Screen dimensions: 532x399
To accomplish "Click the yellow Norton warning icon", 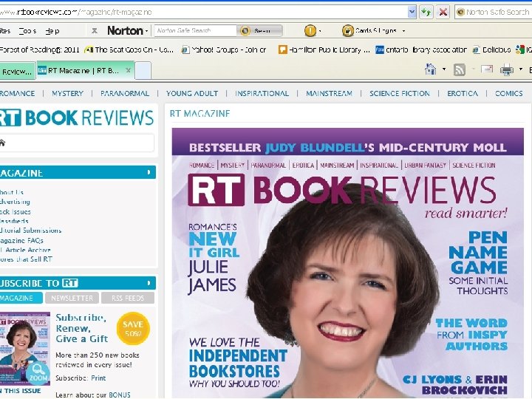I will [310, 30].
